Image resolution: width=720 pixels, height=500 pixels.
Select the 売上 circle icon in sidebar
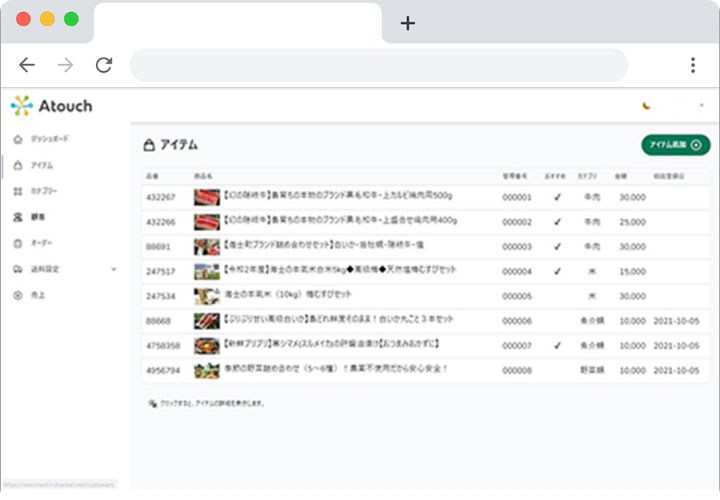pyautogui.click(x=17, y=295)
